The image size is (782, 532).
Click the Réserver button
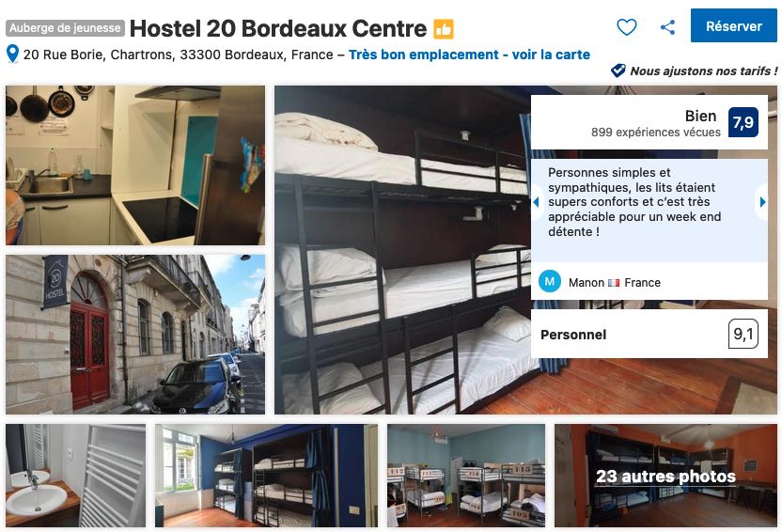point(734,26)
